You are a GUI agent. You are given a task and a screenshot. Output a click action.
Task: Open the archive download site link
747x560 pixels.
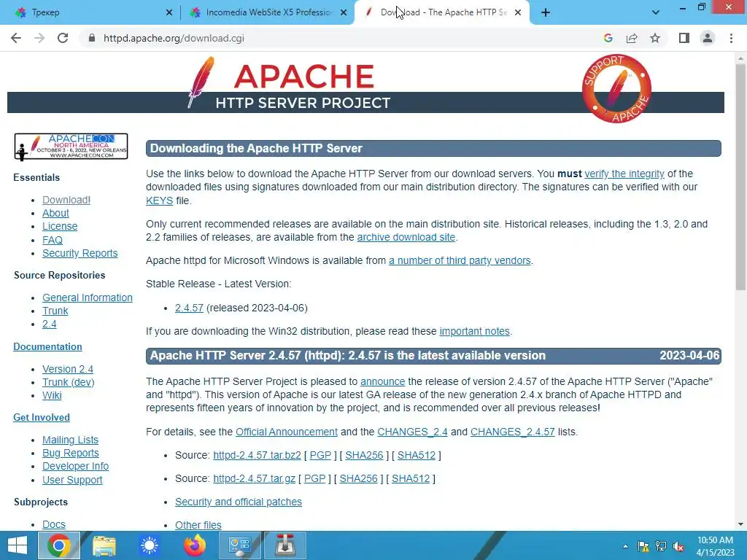pos(406,237)
